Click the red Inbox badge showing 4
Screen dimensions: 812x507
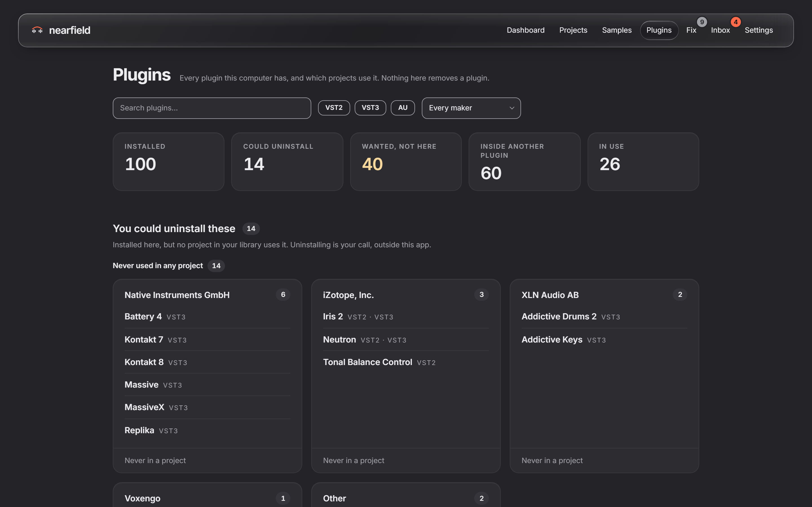pos(736,22)
